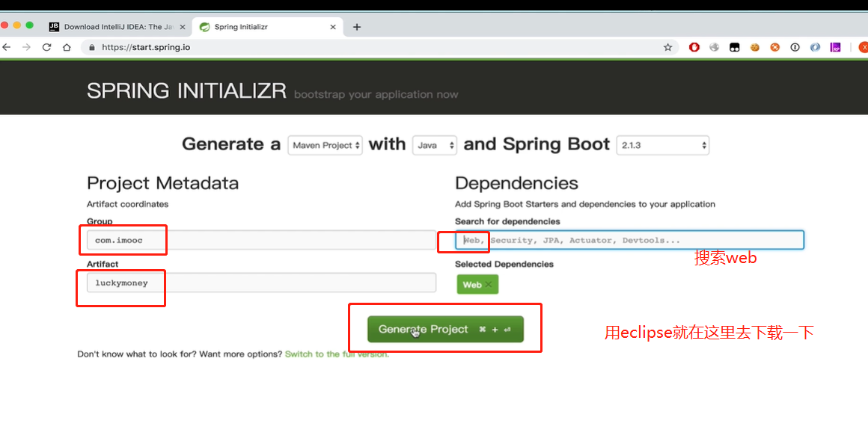Screen dimensions: 868x447
Task: Click the Group field containing com.imooc
Action: point(261,240)
